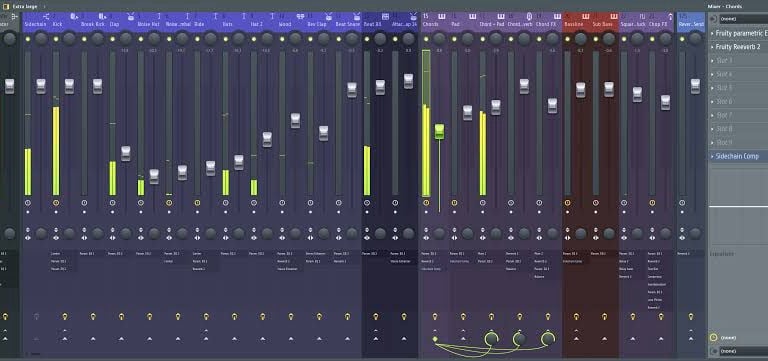
Task: Click the microphone icon on Chord reverb track
Action: tap(529, 16)
